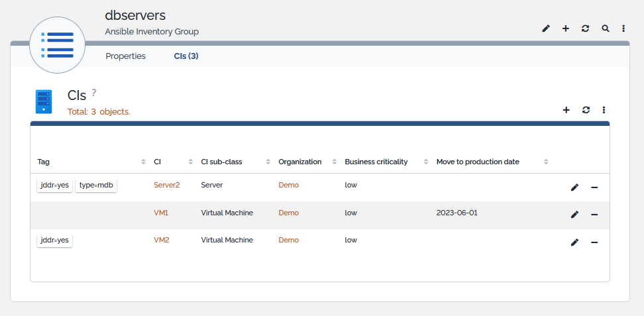Screen dimensions: 644x316
Task: Edit the VM1 row link
Action: 574,215
